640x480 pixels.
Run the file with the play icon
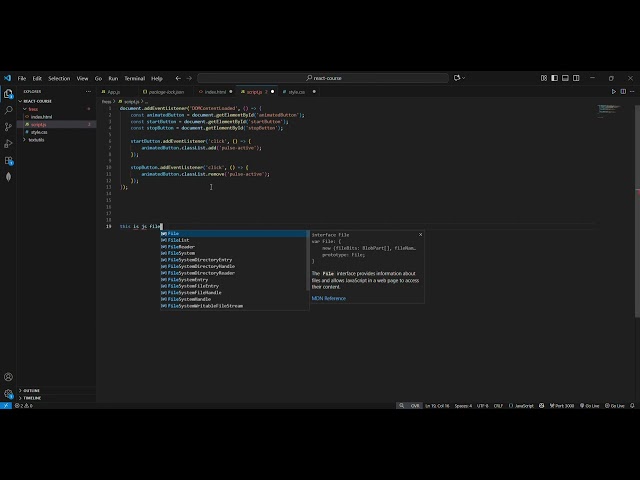point(613,92)
